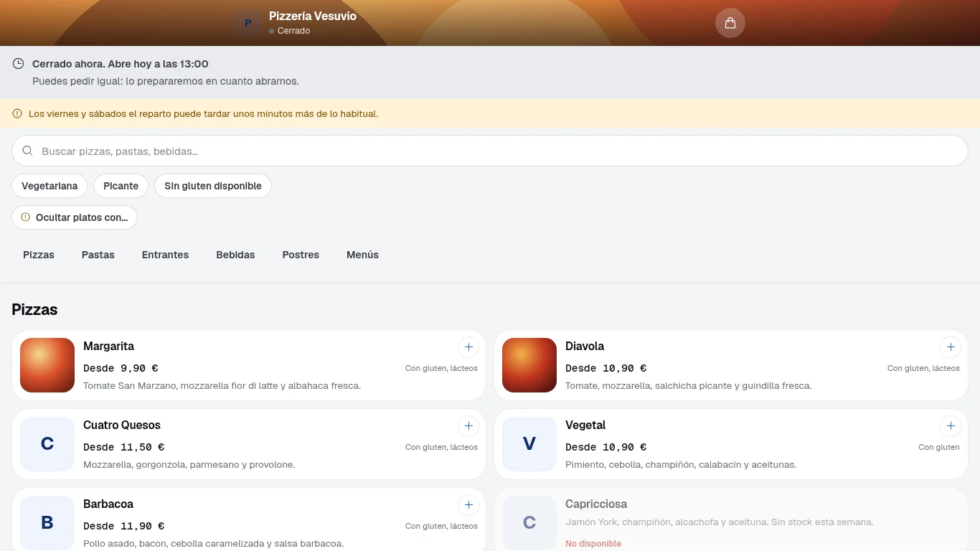The image size is (980, 551).
Task: Click the Barbacoa letter B thumbnail
Action: pos(47,523)
